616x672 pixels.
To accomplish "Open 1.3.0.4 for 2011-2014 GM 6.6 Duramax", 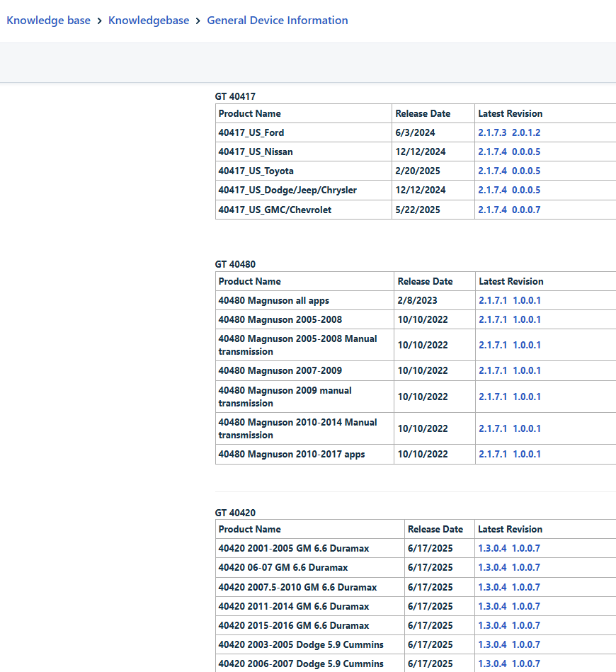I will click(492, 606).
